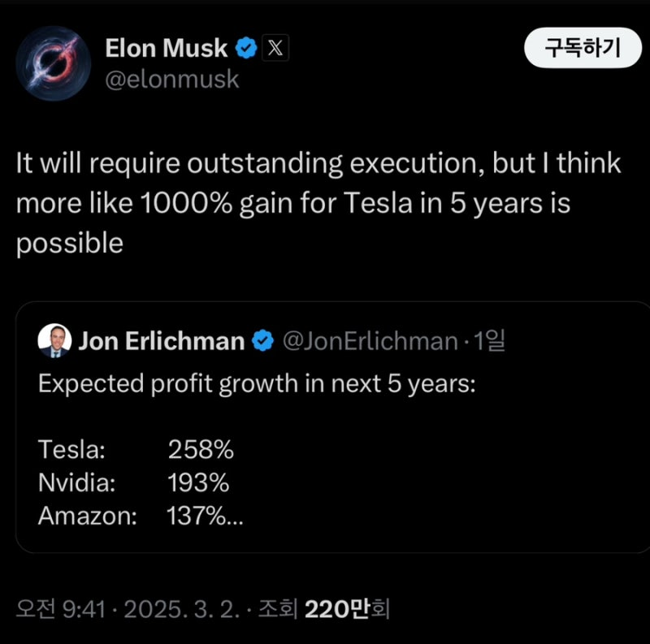Click the 조회 views label
Viewport: 650px width, 644px height.
point(278,609)
